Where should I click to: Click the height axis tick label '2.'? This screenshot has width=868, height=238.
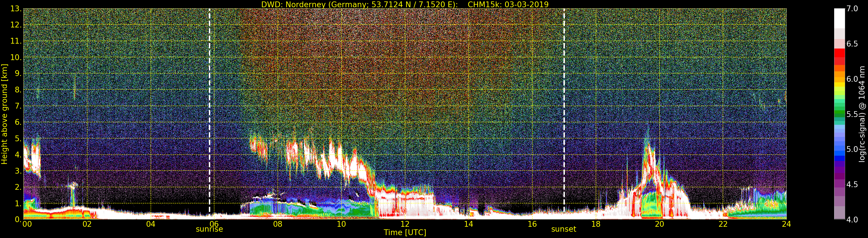point(18,187)
